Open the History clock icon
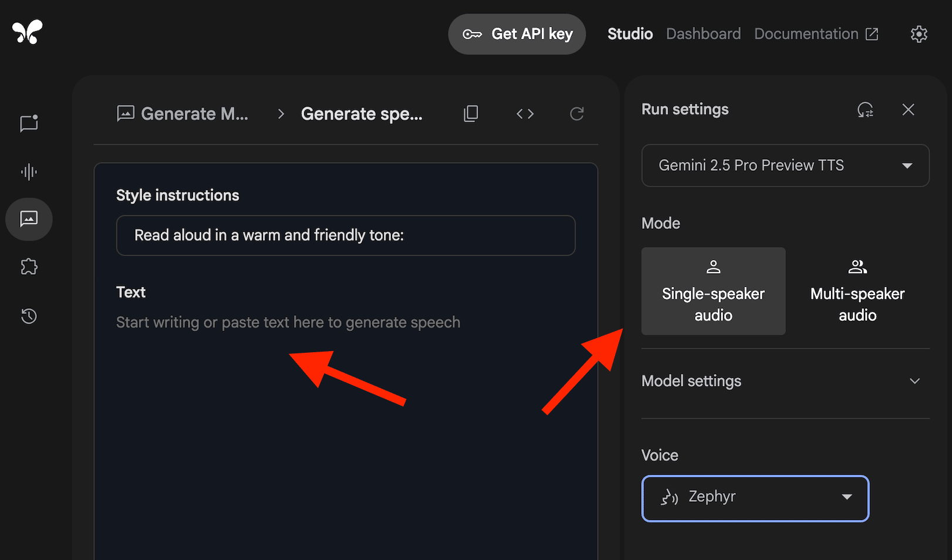 point(29,316)
